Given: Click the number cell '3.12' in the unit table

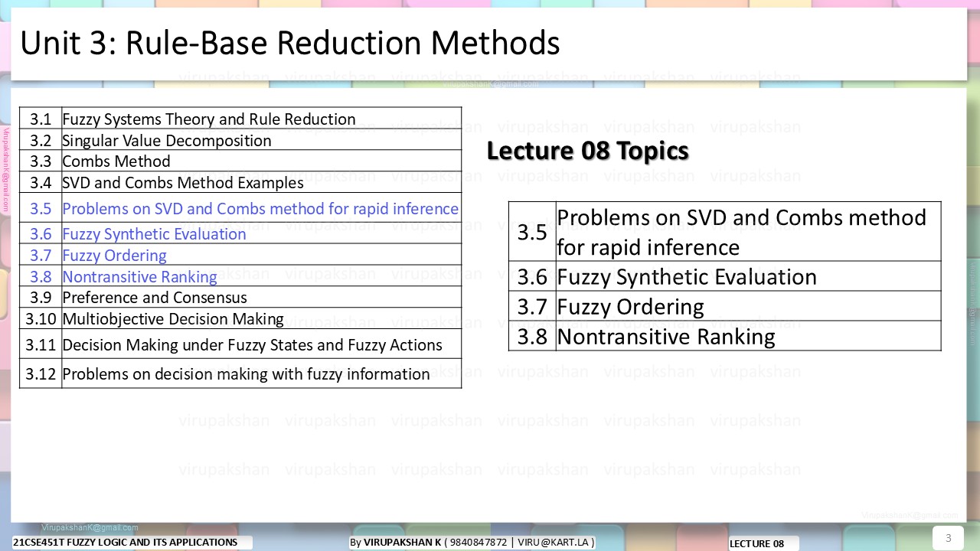Looking at the screenshot, I should [x=41, y=374].
